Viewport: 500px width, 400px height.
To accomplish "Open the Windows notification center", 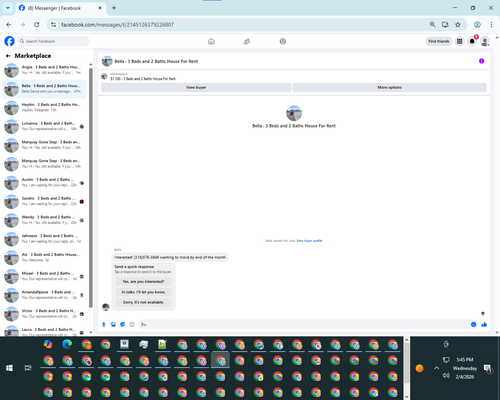I will 488,369.
